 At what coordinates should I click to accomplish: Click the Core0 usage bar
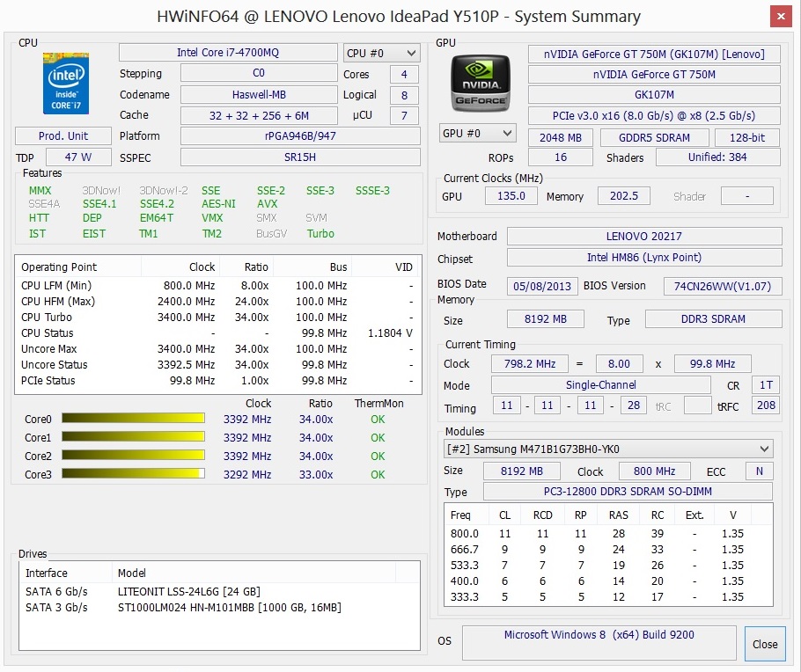point(133,419)
